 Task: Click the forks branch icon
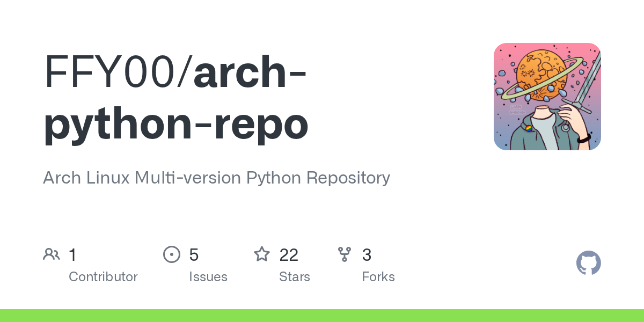pos(345,254)
